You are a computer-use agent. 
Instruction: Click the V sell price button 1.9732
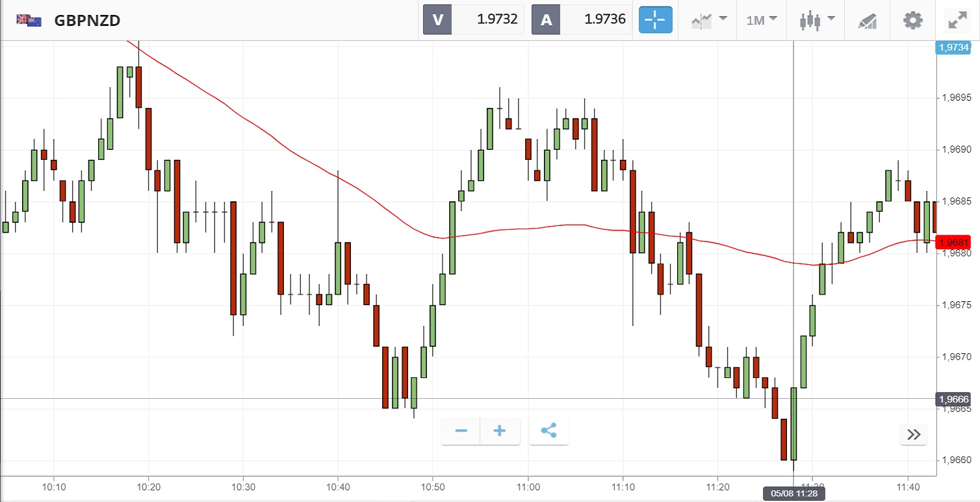pyautogui.click(x=473, y=19)
